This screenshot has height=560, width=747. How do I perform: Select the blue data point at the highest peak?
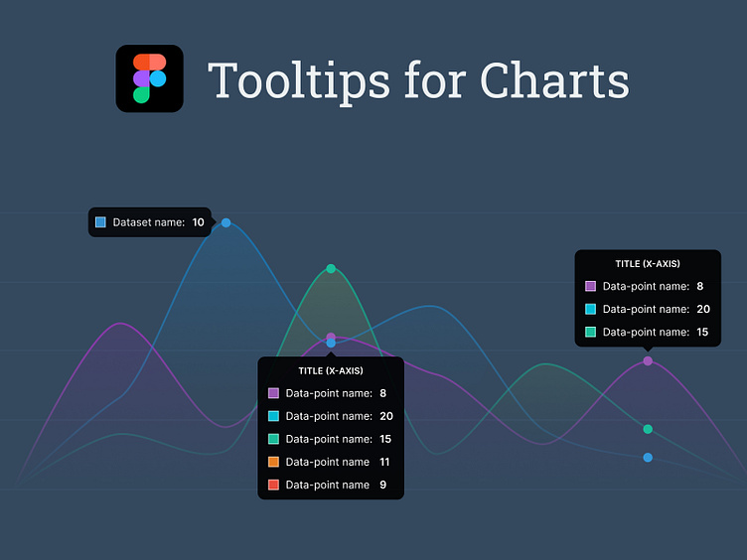tap(226, 222)
